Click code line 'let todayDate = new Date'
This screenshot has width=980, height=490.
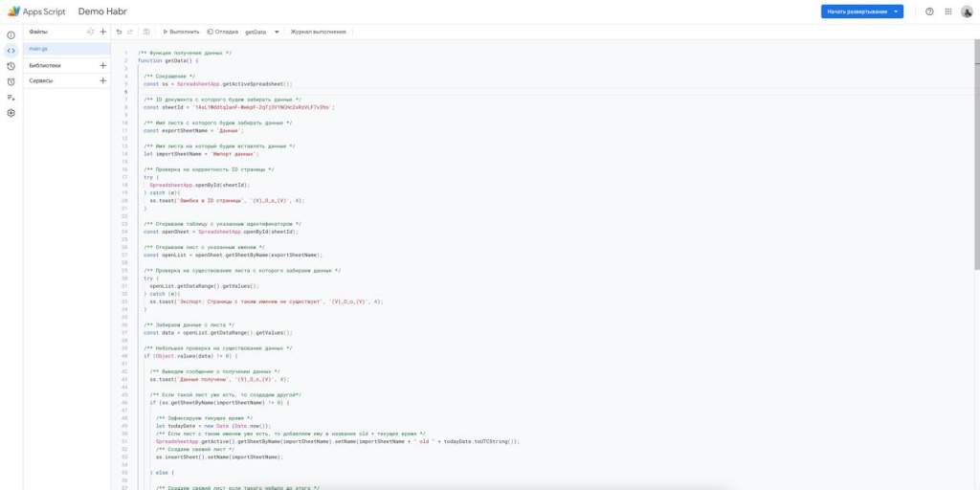tap(213, 426)
